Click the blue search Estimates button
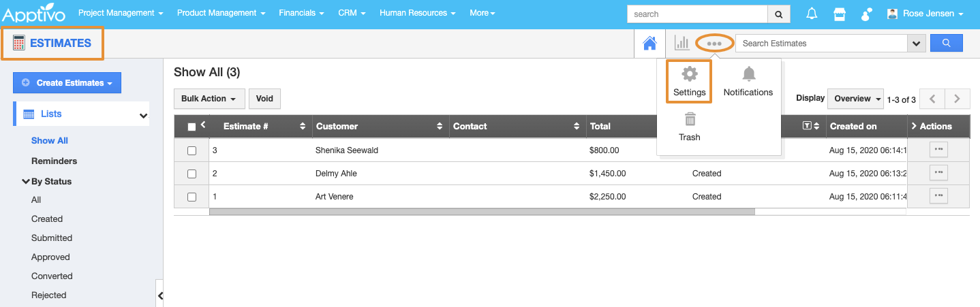This screenshot has height=307, width=980. click(946, 43)
